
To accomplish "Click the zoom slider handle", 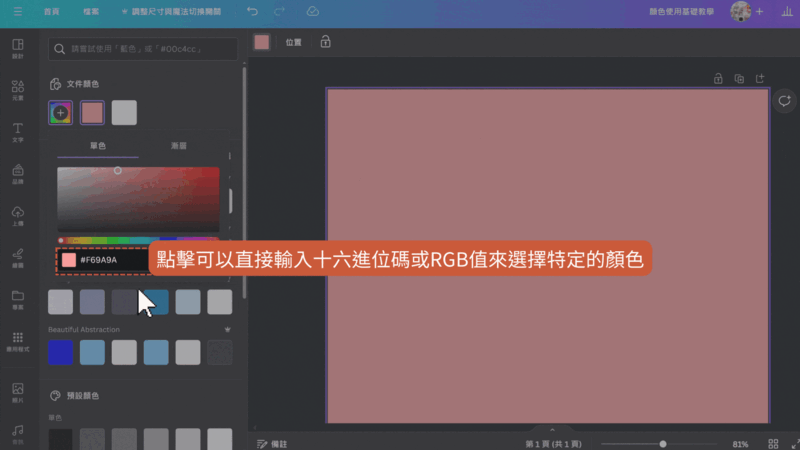I will (663, 443).
